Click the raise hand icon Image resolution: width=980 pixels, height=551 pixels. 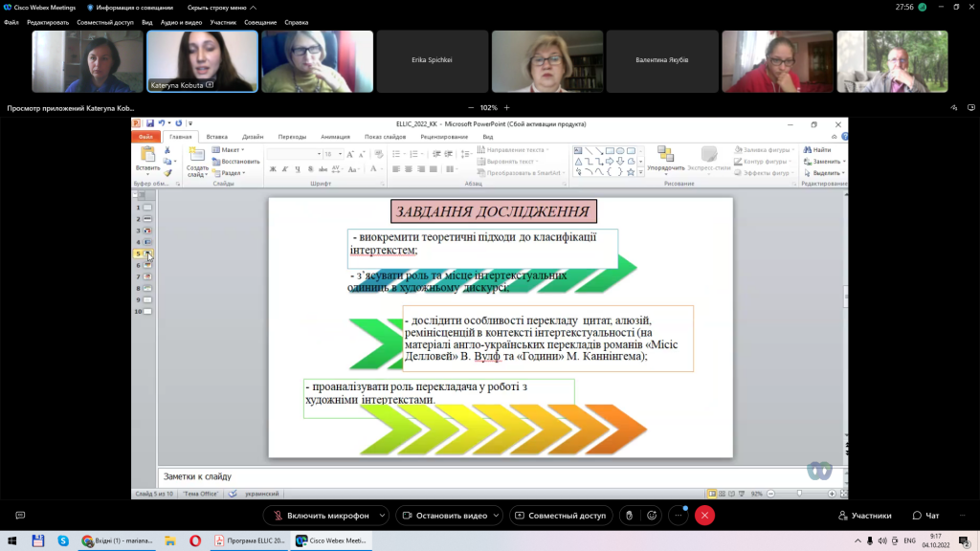(630, 516)
